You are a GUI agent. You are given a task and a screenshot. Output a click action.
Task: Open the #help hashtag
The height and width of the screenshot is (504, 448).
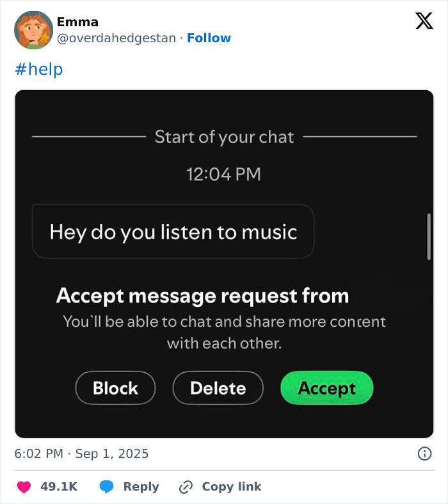click(39, 69)
